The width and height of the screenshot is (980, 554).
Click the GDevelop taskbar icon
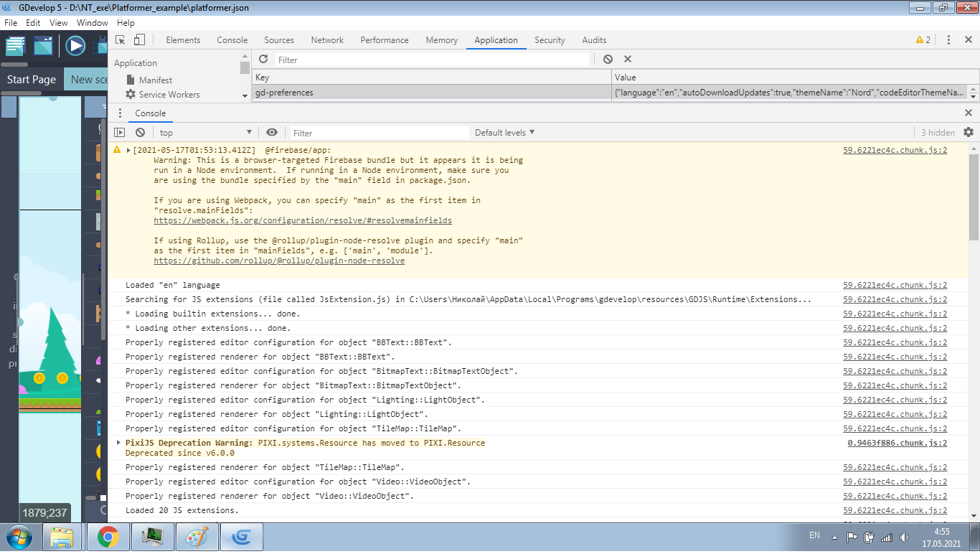pyautogui.click(x=242, y=537)
